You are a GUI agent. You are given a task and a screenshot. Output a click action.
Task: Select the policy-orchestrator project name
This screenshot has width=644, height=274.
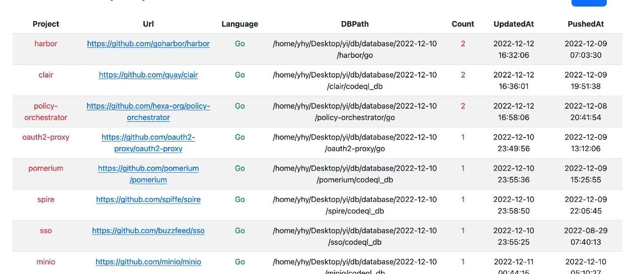(x=46, y=112)
